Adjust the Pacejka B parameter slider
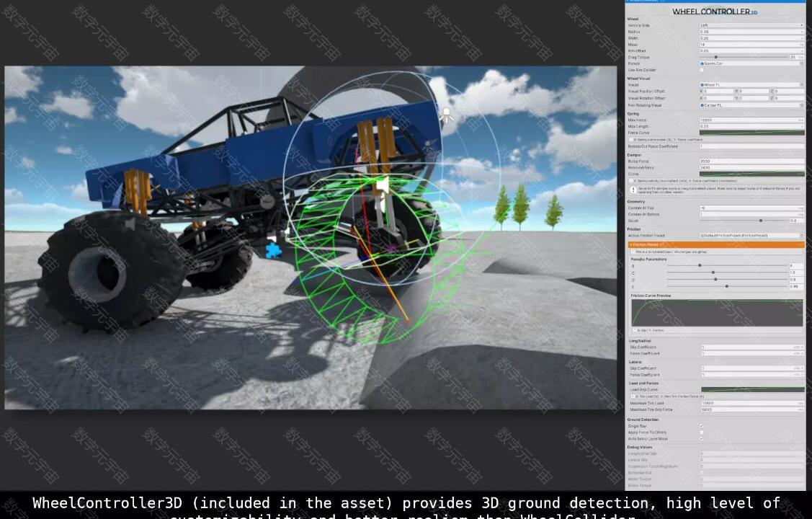 tap(727, 265)
